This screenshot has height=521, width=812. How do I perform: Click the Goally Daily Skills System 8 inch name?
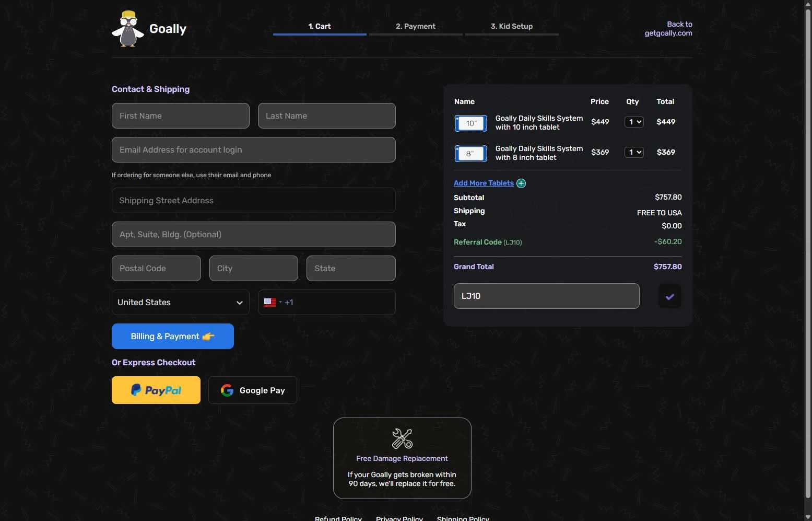coord(539,153)
